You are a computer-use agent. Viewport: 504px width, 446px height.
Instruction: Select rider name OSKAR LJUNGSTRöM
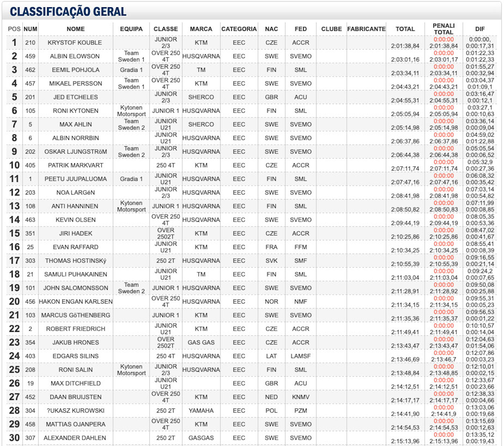pos(76,152)
